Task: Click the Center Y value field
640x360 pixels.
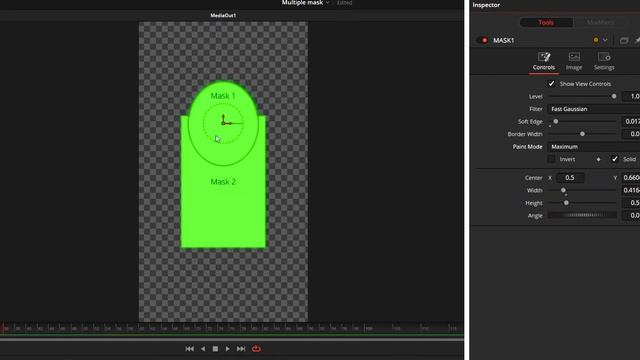Action: click(x=631, y=178)
